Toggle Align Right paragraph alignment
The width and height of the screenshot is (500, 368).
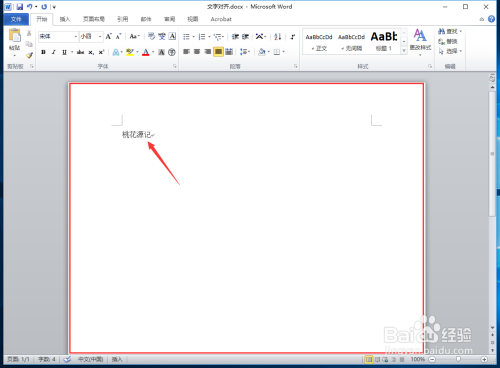click(x=208, y=52)
